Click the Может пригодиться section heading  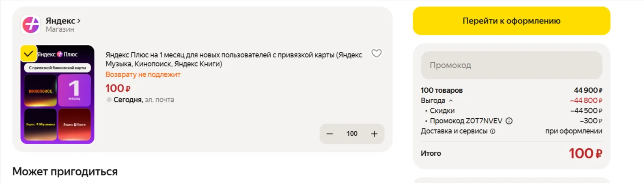(x=65, y=172)
